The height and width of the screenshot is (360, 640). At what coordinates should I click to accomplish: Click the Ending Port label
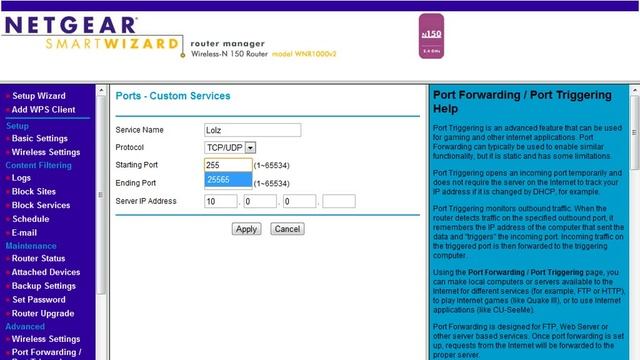tap(136, 183)
